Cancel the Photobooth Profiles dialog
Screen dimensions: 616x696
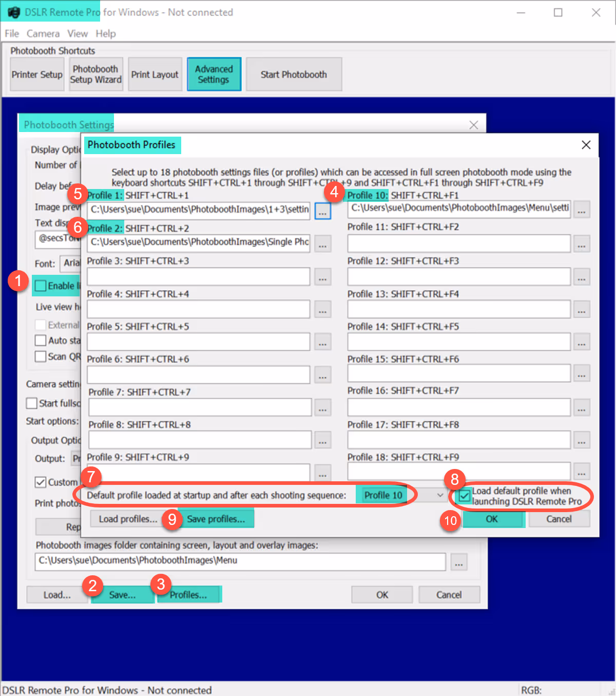pos(559,519)
